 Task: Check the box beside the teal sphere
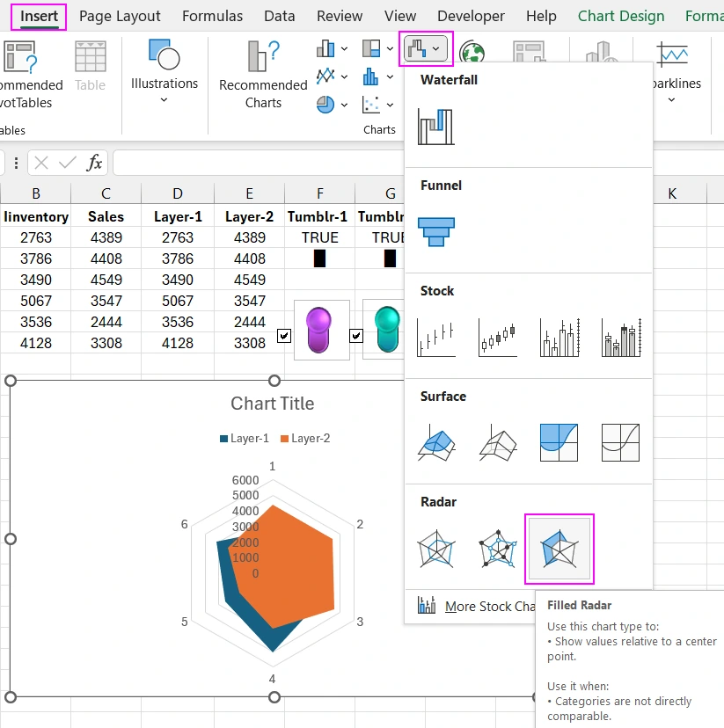point(355,336)
